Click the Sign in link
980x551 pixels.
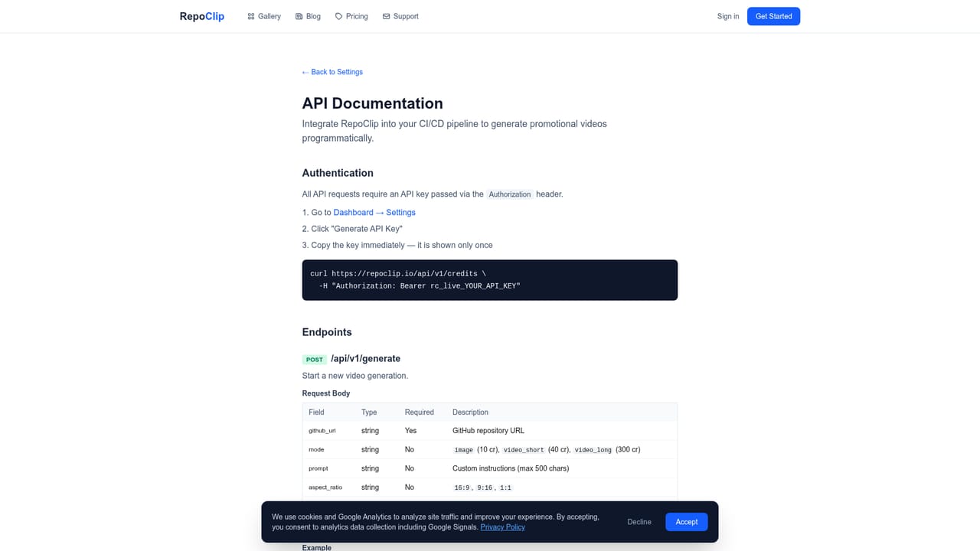point(728,16)
